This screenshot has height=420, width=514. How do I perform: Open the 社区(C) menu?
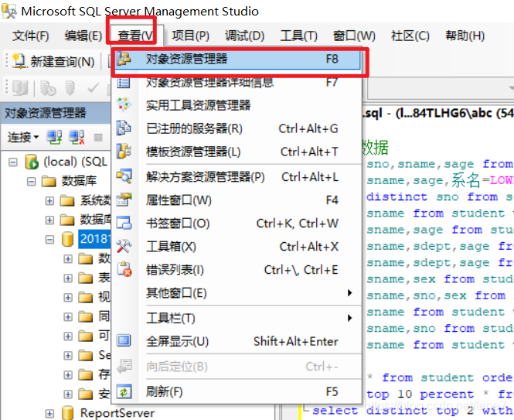(410, 36)
